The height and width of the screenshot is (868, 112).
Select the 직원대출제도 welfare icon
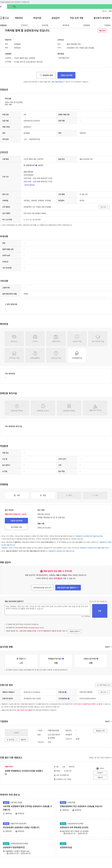click(35, 355)
